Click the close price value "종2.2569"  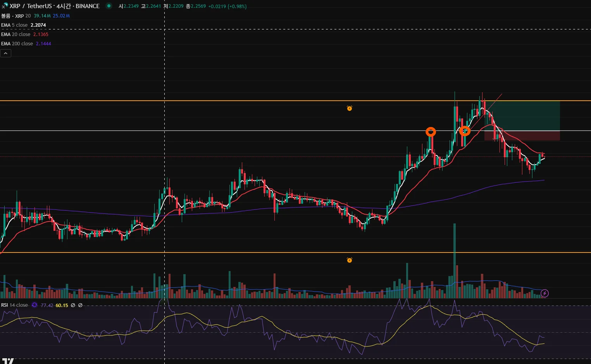196,6
